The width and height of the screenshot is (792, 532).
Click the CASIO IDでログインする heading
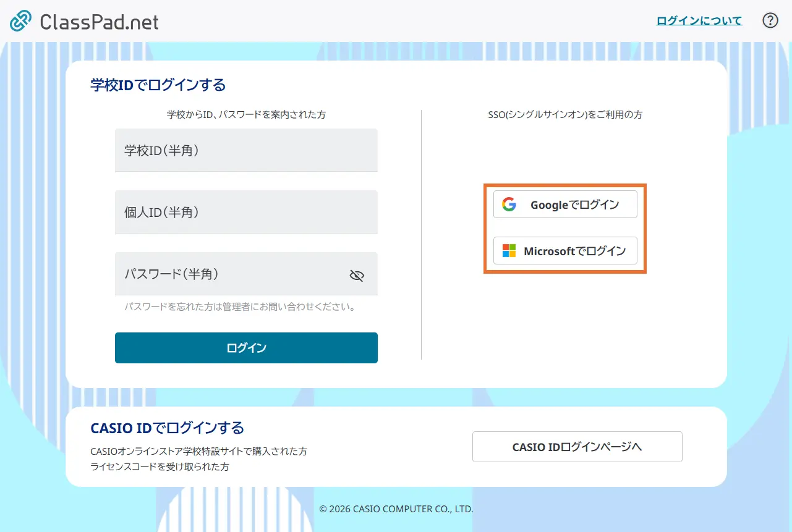click(167, 428)
